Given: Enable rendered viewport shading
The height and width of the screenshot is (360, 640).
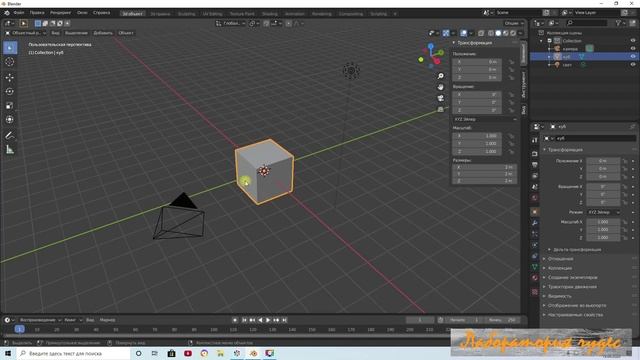Looking at the screenshot, I should (513, 33).
